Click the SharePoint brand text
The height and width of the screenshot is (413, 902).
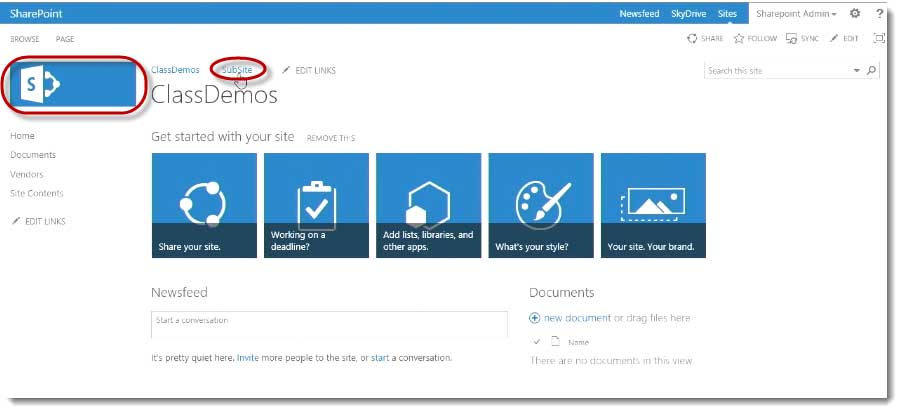coord(36,13)
